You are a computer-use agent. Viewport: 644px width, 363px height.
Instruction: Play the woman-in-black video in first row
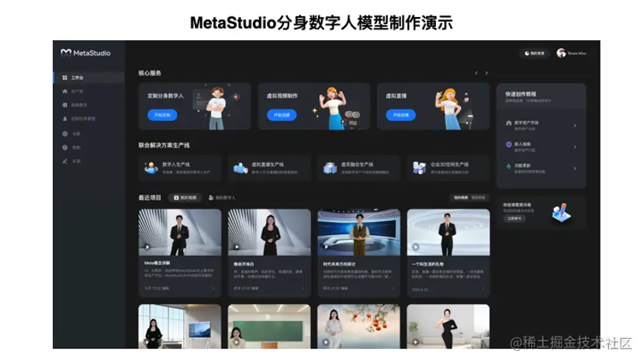coord(237,247)
